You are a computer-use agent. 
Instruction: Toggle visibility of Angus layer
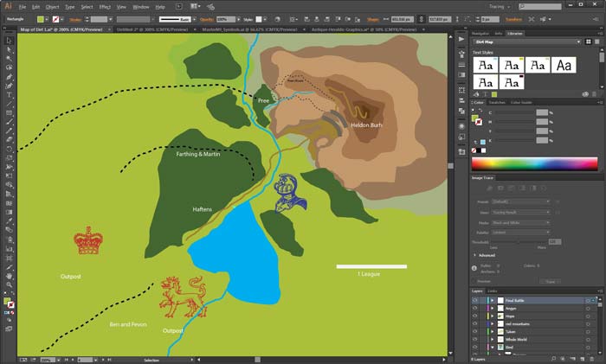tap(476, 309)
